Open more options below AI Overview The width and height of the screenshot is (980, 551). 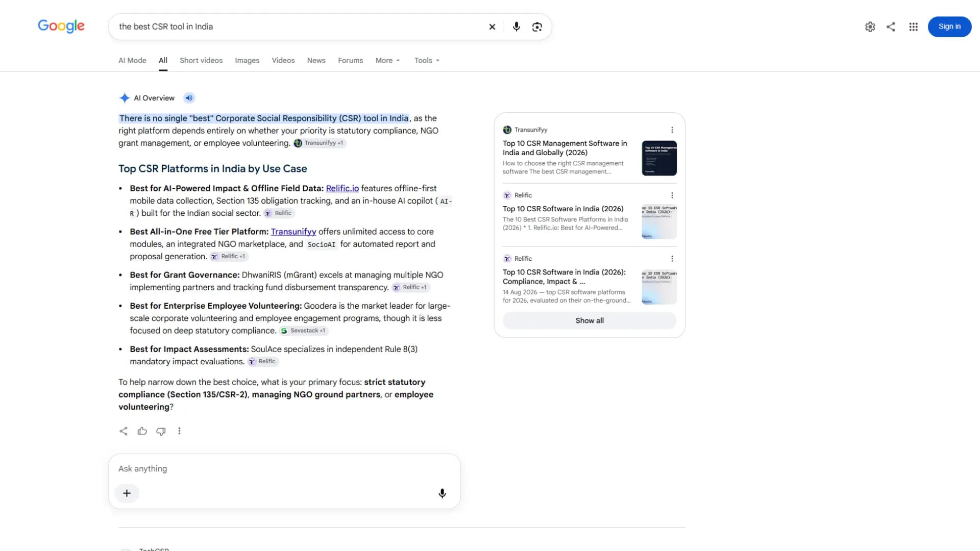click(179, 431)
